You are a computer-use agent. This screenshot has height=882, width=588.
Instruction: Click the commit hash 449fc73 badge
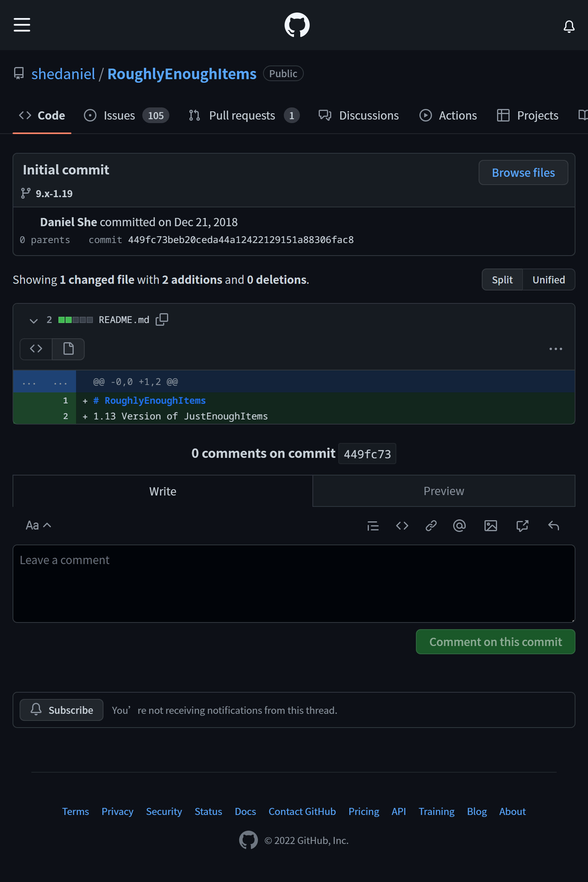point(367,454)
